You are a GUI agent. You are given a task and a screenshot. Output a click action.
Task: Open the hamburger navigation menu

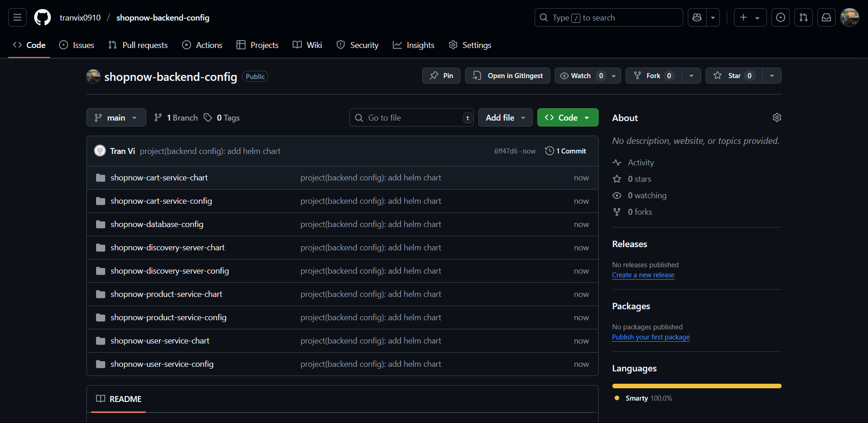point(16,17)
